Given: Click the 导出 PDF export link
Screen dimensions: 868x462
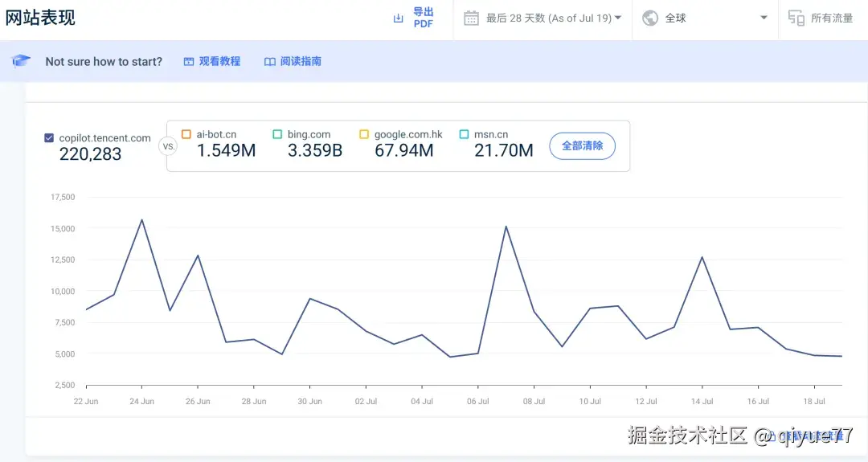Looking at the screenshot, I should 424,18.
